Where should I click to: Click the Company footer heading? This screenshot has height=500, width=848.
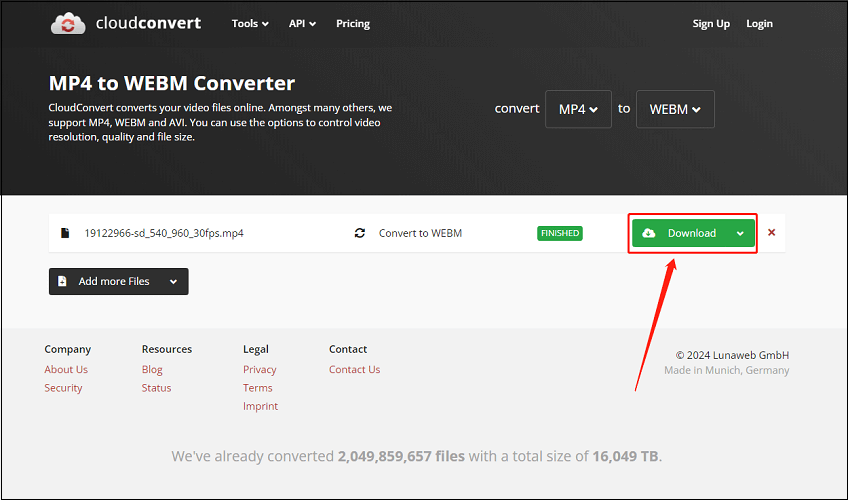pyautogui.click(x=68, y=349)
